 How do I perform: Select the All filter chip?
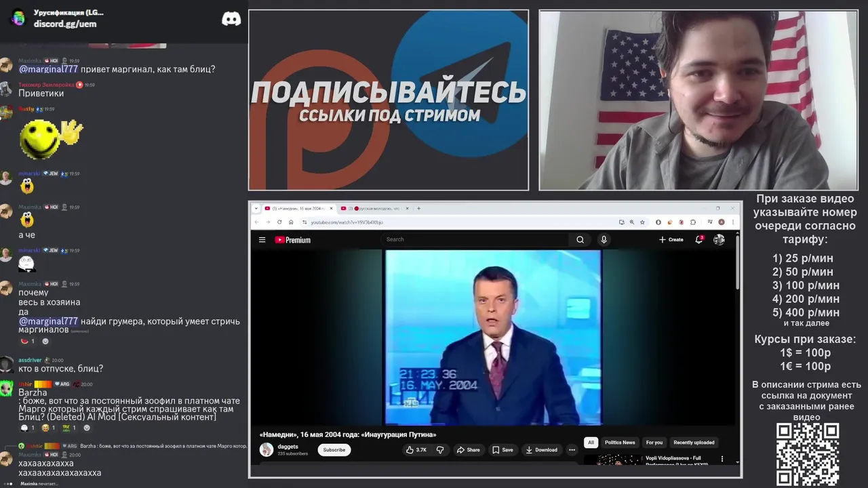pyautogui.click(x=591, y=443)
